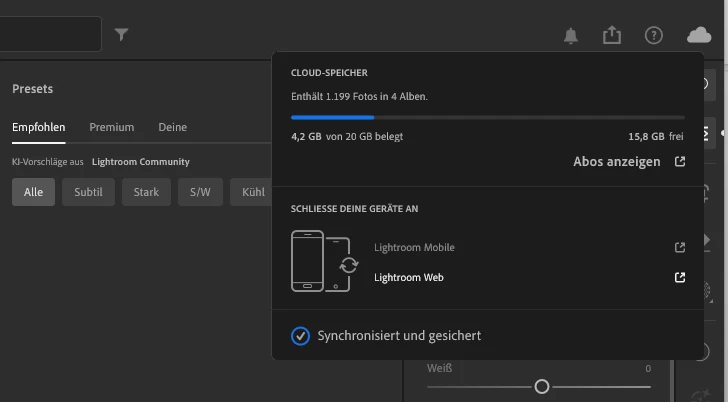This screenshot has height=402, width=728.
Task: Click into the search input field
Action: tap(50, 34)
